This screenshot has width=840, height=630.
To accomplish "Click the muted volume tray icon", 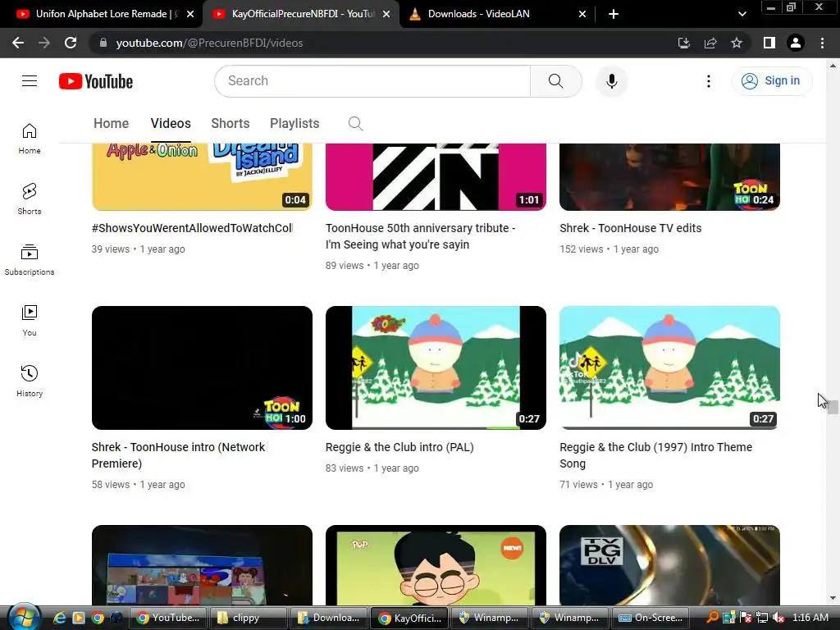I will click(x=778, y=617).
